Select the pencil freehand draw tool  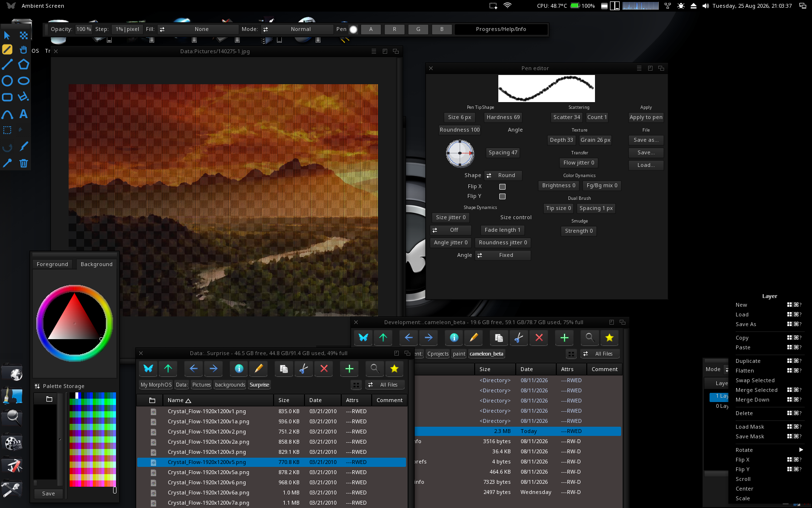tap(7, 49)
